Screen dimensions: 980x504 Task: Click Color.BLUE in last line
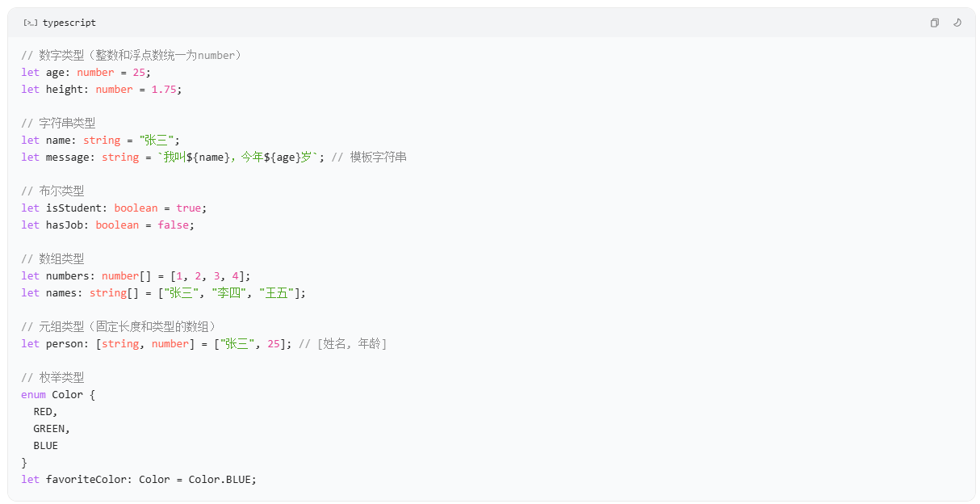220,479
